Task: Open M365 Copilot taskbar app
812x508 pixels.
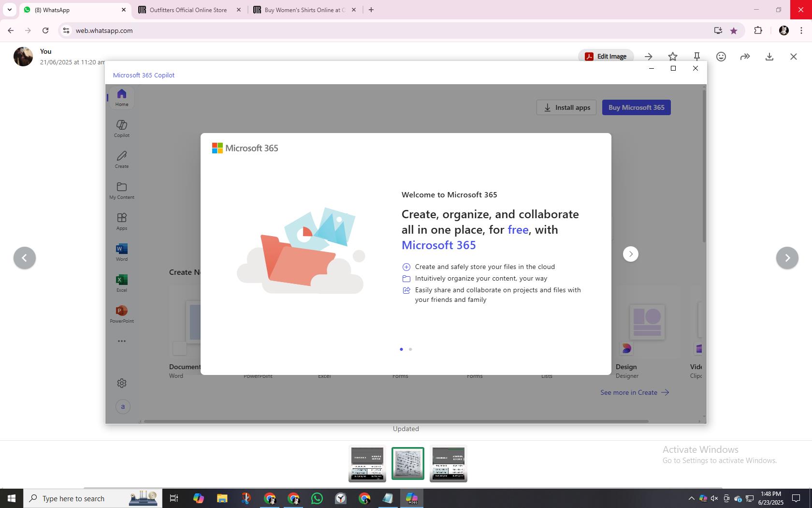Action: [x=412, y=498]
